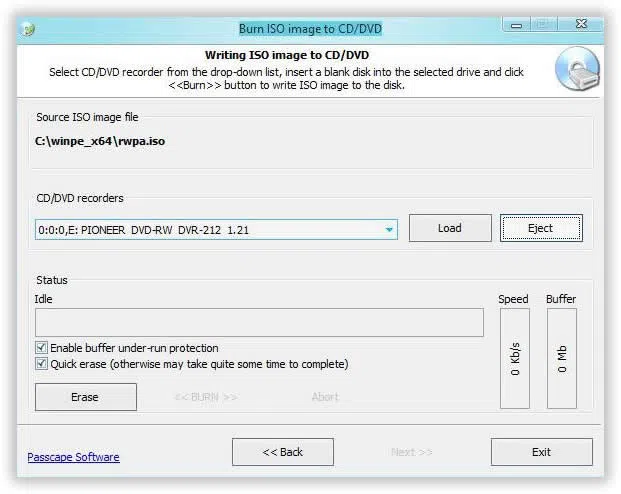This screenshot has width=621, height=494.
Task: Click the application icon in the title bar
Action: coord(29,29)
